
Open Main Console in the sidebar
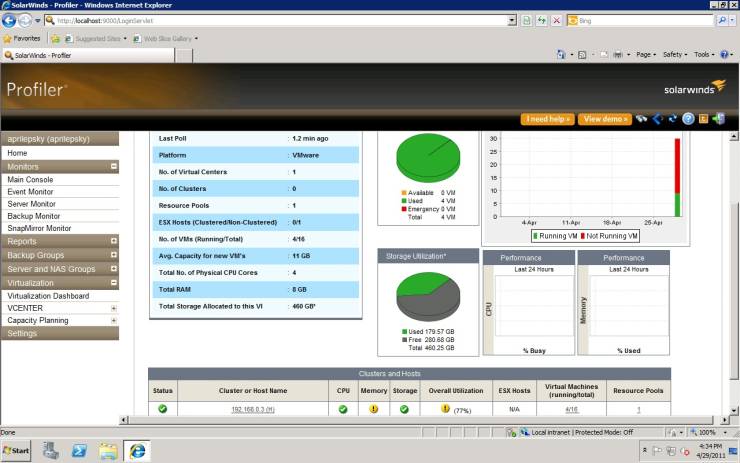point(30,179)
